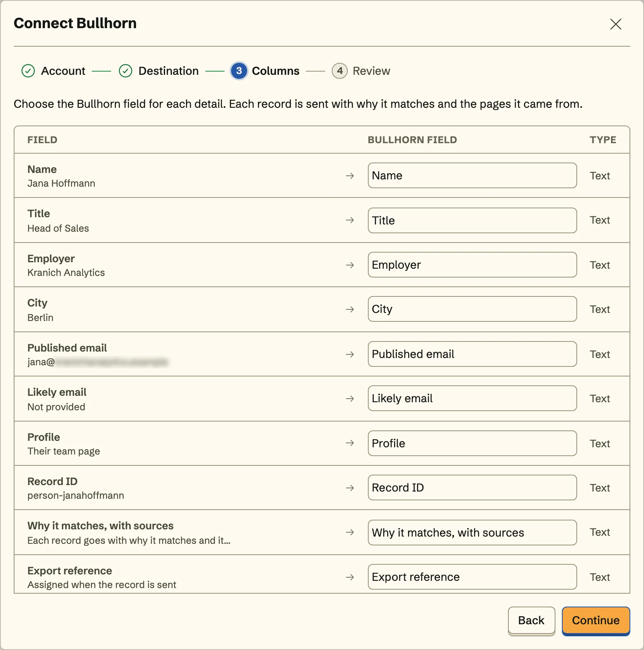Click the sample value 'Jana Hoffmann'

(x=61, y=183)
